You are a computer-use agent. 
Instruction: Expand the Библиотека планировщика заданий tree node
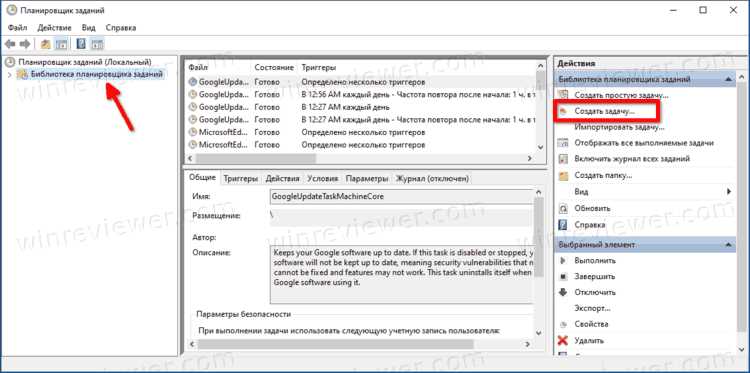(x=9, y=75)
